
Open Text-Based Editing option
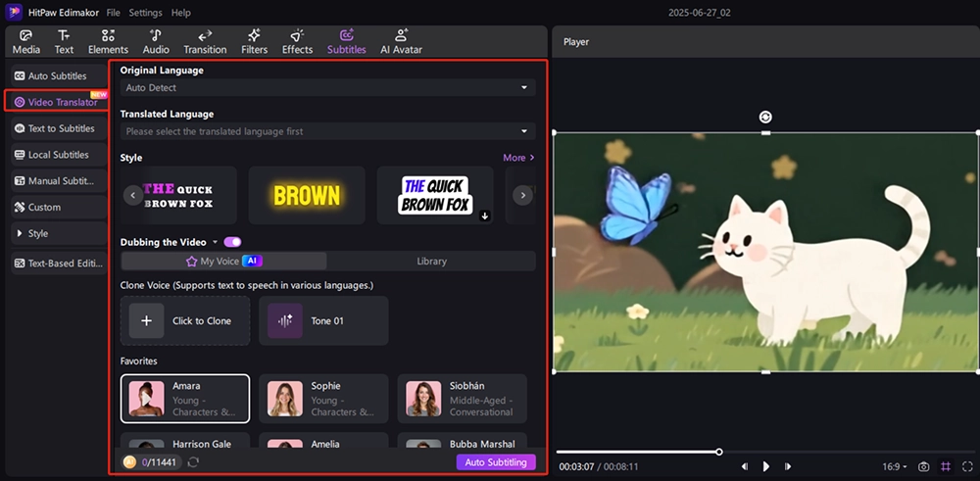point(59,263)
